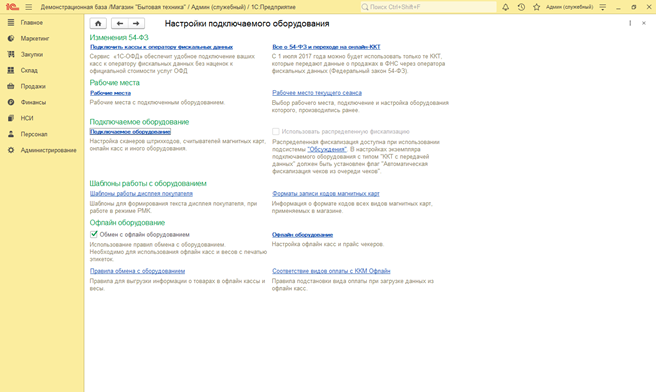The width and height of the screenshot is (656, 392).
Task: Open Шаблоны работы дисплея покупателя link
Action: coord(141,194)
